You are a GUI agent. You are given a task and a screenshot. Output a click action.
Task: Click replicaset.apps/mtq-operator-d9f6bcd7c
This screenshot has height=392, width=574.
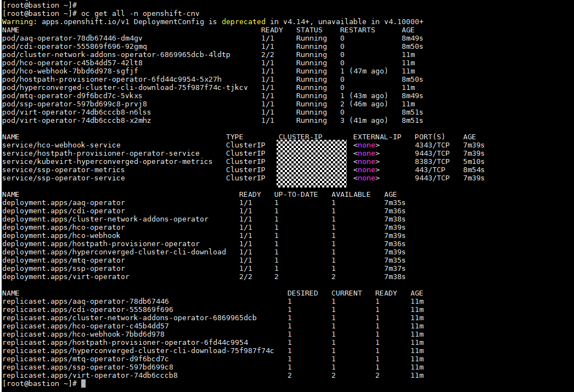[x=85, y=359]
